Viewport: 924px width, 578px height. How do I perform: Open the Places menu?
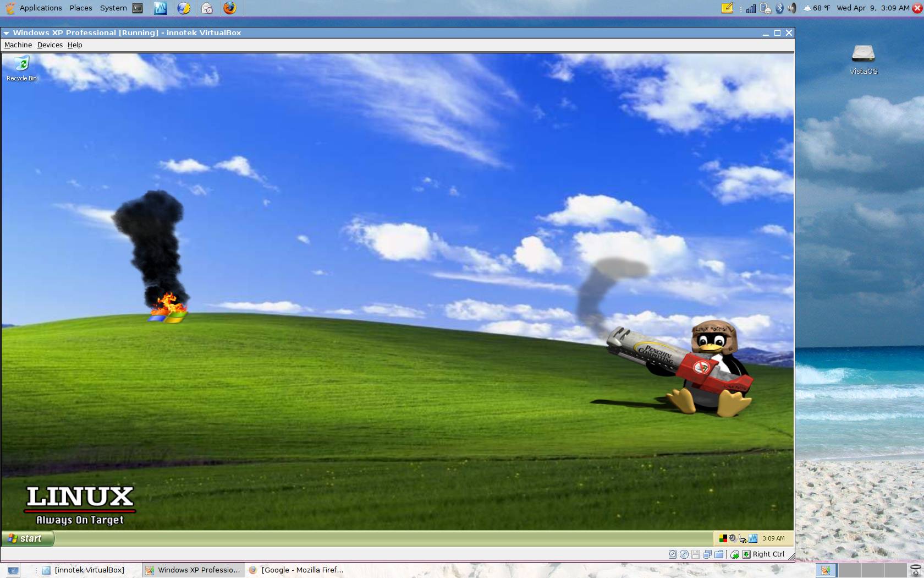[81, 8]
